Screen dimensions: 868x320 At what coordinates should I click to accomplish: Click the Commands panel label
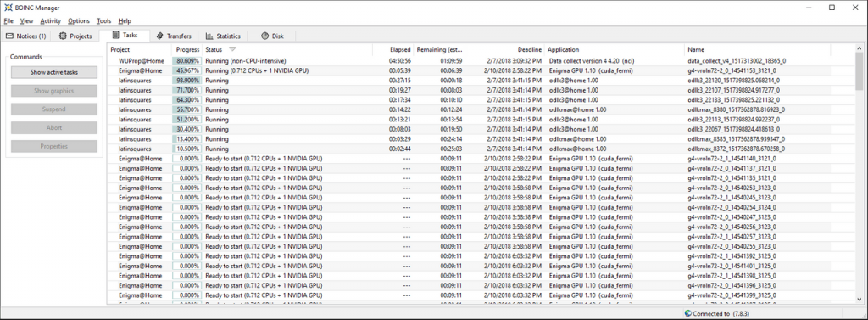tap(26, 57)
